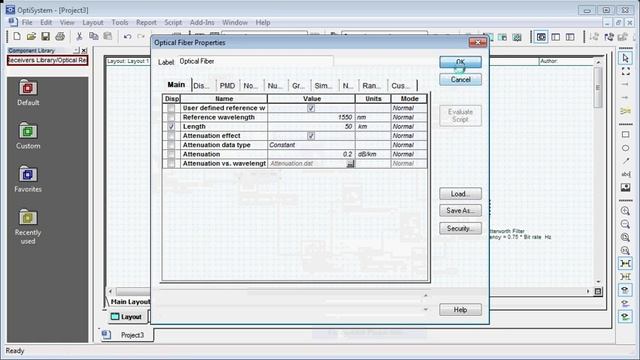Viewport: 640px width, 360px height.
Task: Tick Disp checkbox for User defined reference
Action: [171, 108]
